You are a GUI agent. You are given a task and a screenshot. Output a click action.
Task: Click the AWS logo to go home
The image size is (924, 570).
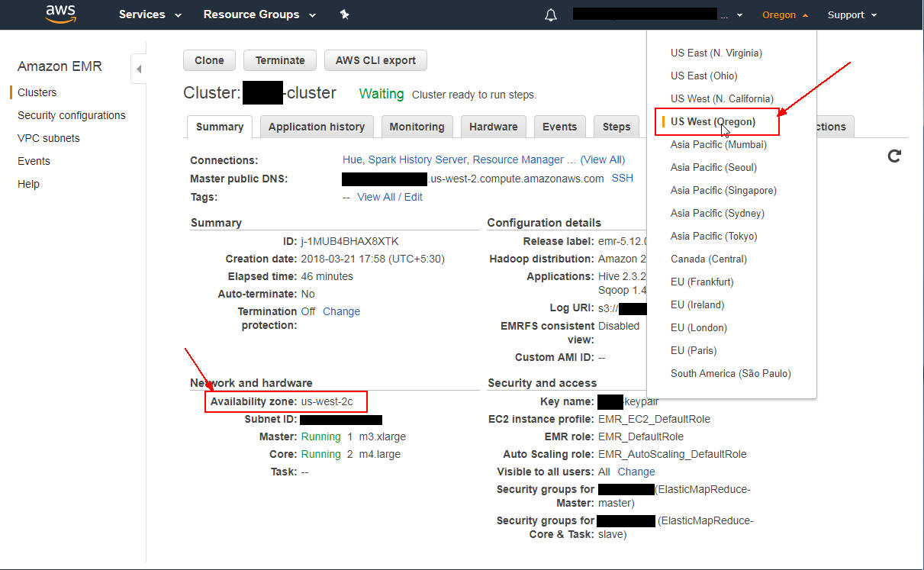tap(60, 14)
